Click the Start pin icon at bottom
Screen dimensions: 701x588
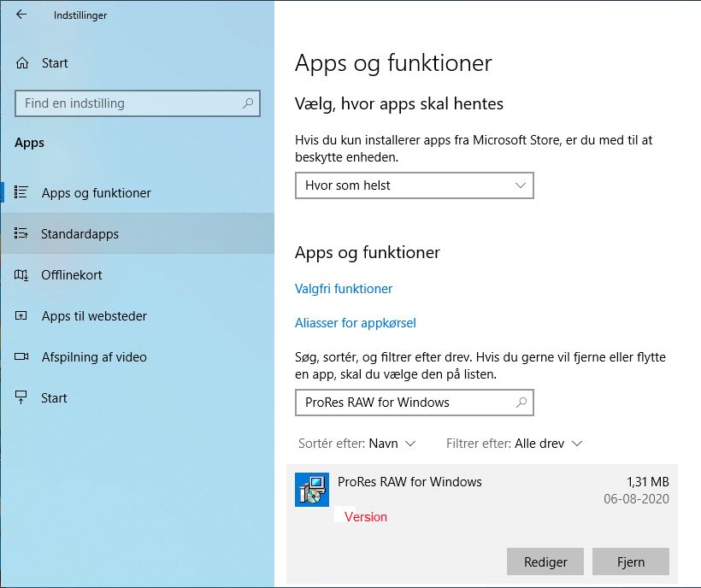tap(21, 397)
